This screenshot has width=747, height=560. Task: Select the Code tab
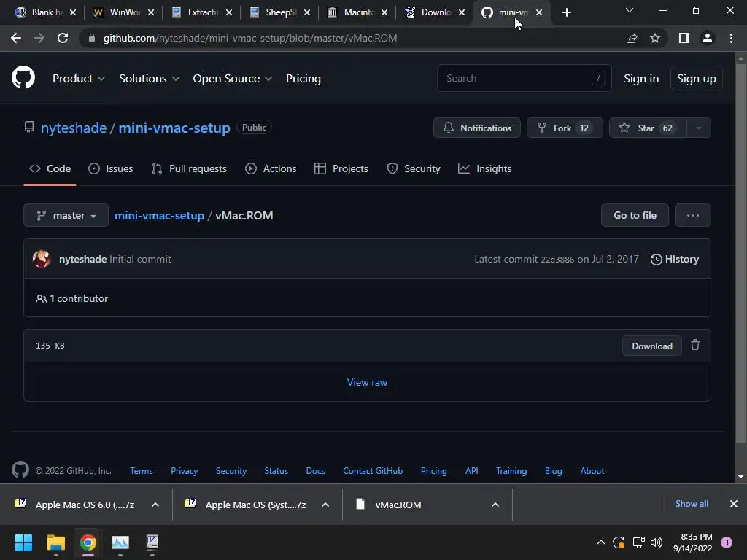(x=50, y=168)
